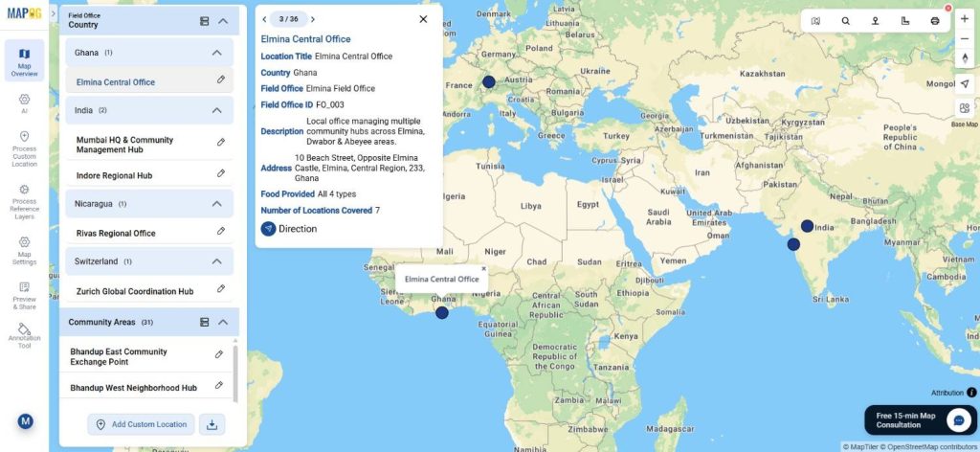The image size is (980, 452).
Task: Click the location pin tool in map toolbar
Action: point(876,21)
